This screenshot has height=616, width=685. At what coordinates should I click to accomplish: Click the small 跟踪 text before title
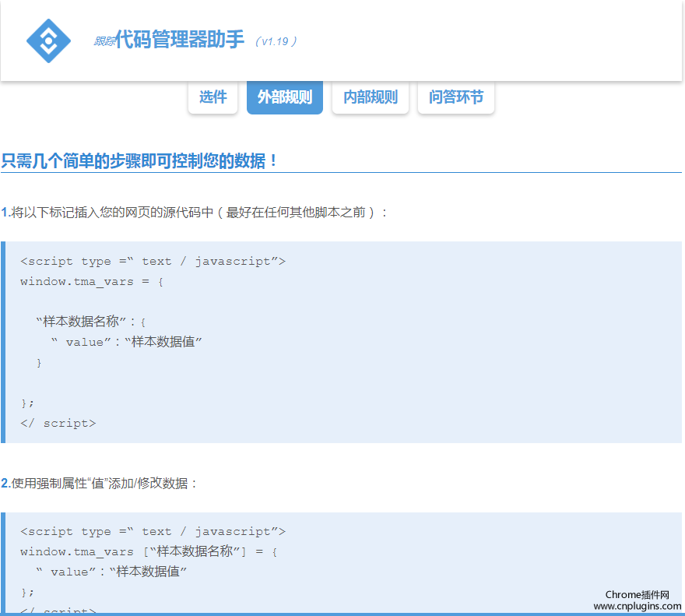[104, 42]
